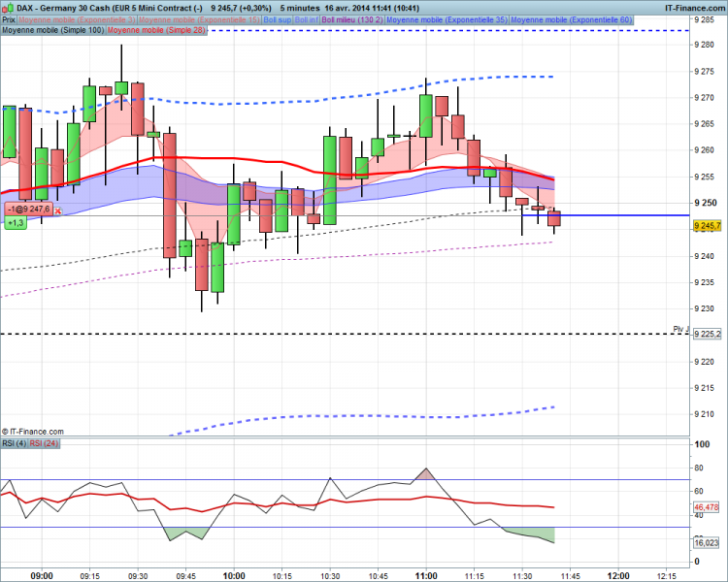Click the 46,478 RSI value tag
The width and height of the screenshot is (728, 582).
tap(707, 507)
